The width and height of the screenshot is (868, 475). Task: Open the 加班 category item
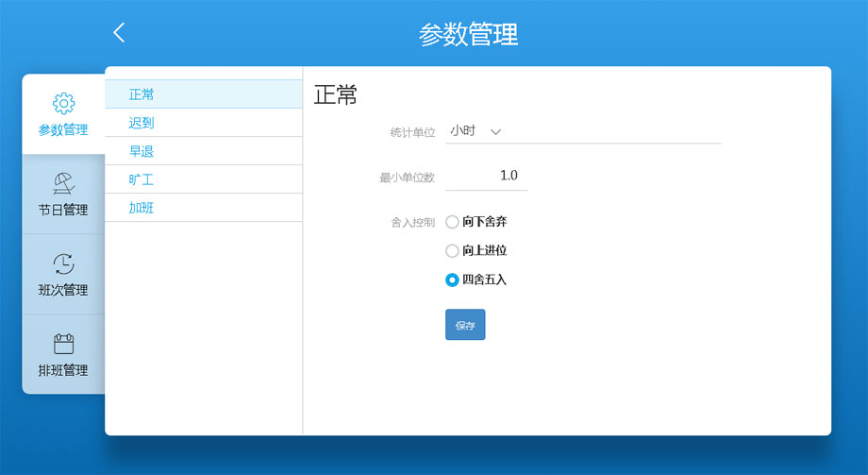click(142, 208)
